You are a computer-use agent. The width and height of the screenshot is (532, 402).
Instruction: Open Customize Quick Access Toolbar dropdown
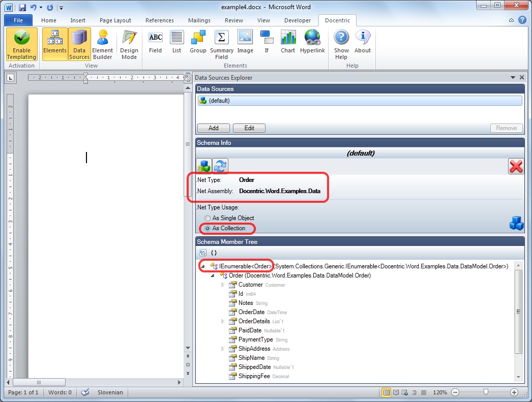tap(61, 7)
